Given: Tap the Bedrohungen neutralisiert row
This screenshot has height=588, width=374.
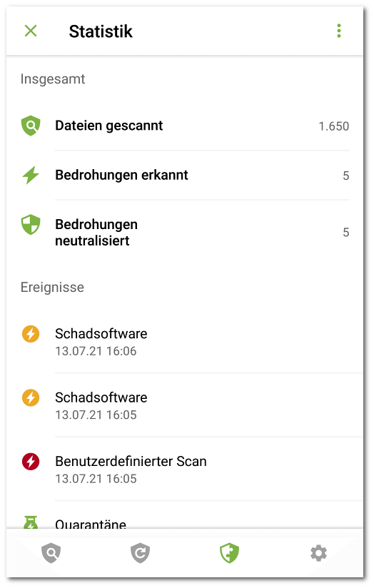Looking at the screenshot, I should tap(185, 233).
